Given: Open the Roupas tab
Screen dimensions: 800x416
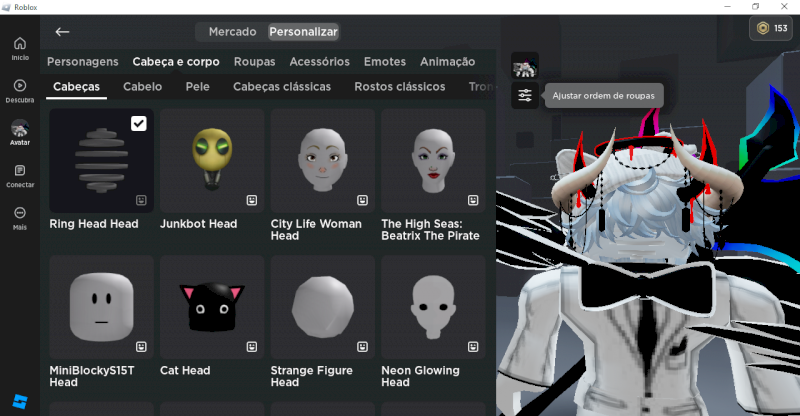Looking at the screenshot, I should pos(255,62).
